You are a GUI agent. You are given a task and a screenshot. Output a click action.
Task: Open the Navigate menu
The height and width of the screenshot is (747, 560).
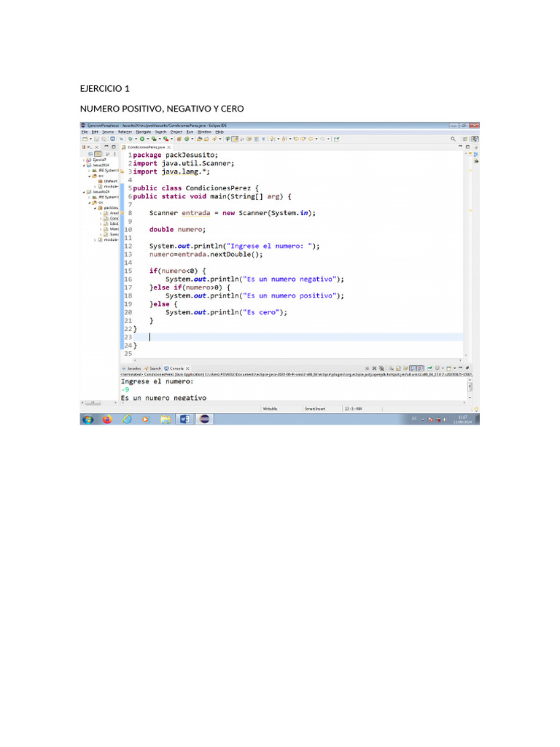click(x=144, y=132)
